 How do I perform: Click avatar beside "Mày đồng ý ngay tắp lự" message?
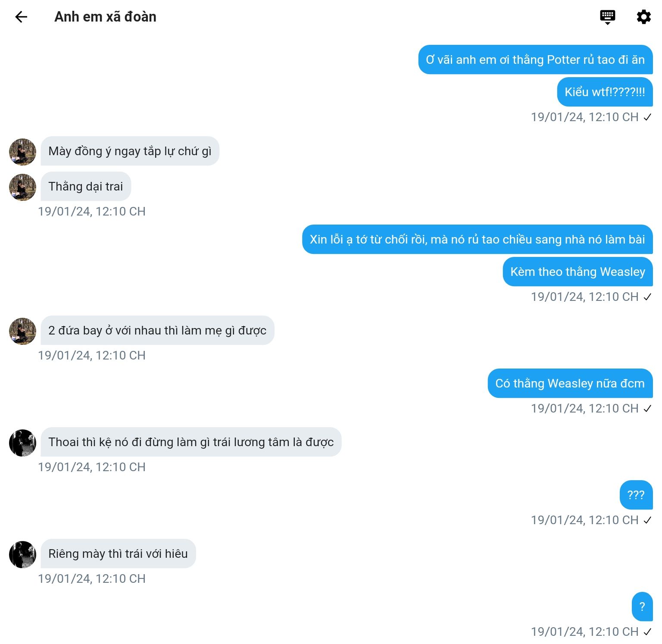[22, 151]
